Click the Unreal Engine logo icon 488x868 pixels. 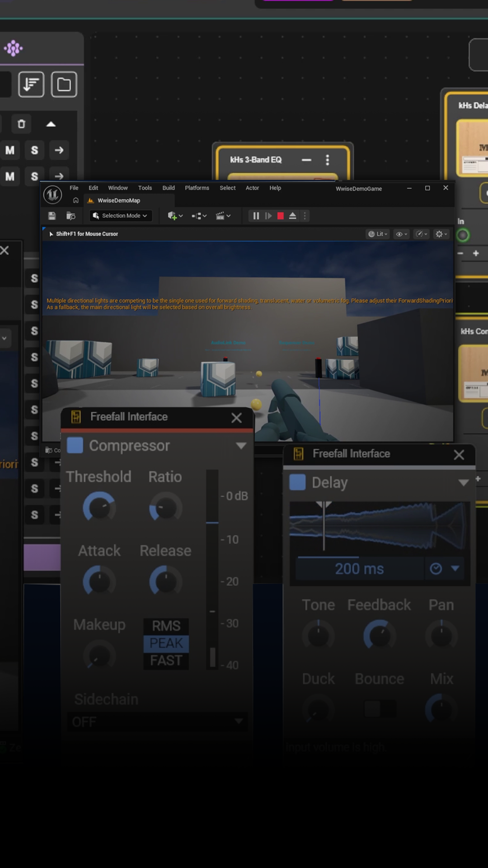tap(52, 195)
